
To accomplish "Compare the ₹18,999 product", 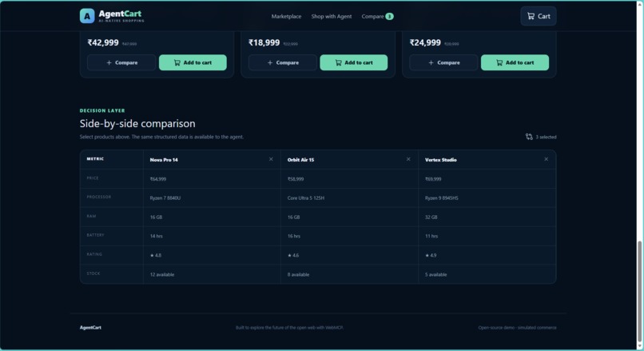I will (283, 62).
